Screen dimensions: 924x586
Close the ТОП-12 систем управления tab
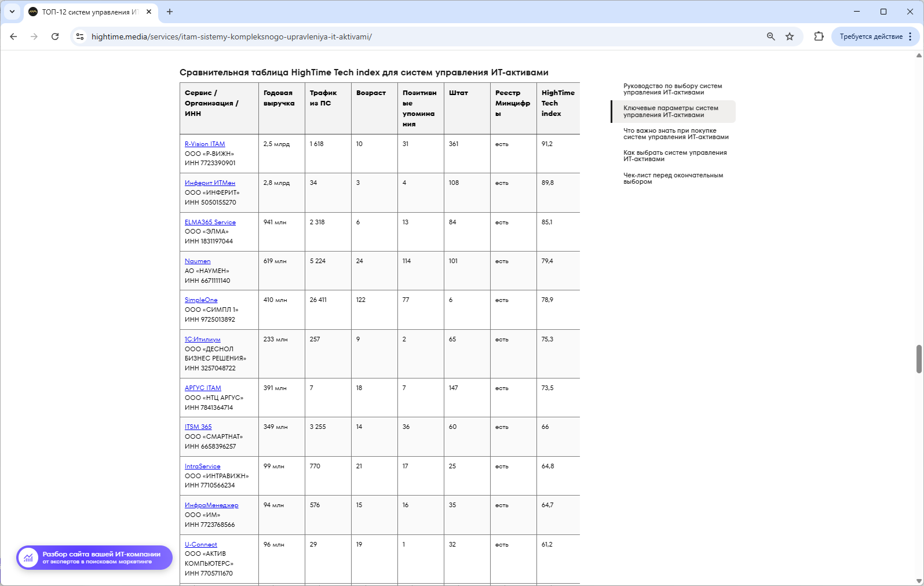tap(149, 12)
